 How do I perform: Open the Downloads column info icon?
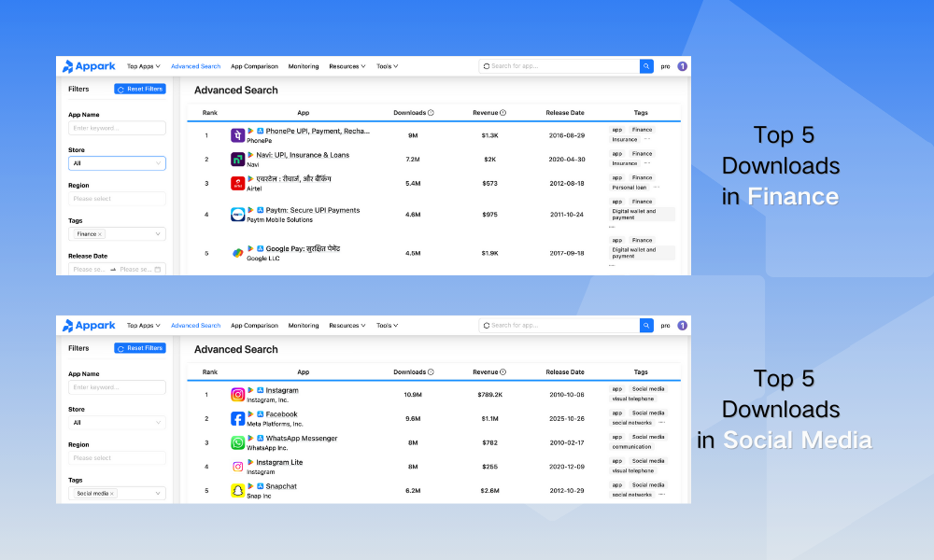[x=430, y=112]
